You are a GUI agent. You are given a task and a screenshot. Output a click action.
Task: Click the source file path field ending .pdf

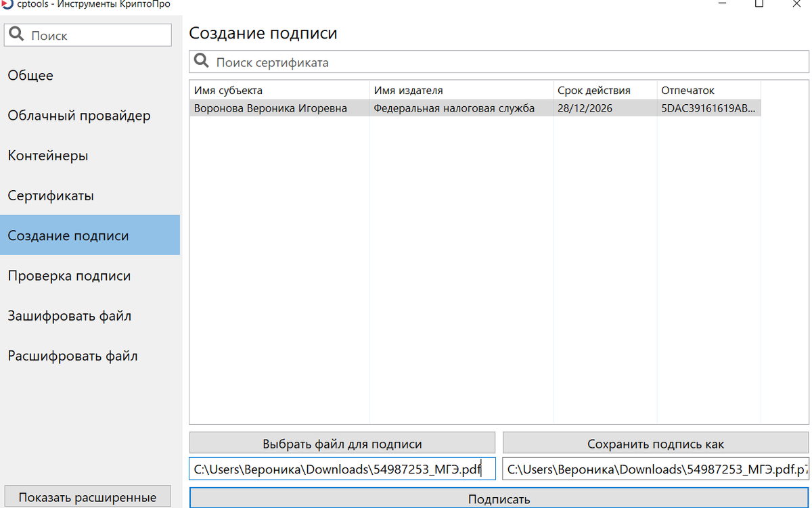point(342,469)
